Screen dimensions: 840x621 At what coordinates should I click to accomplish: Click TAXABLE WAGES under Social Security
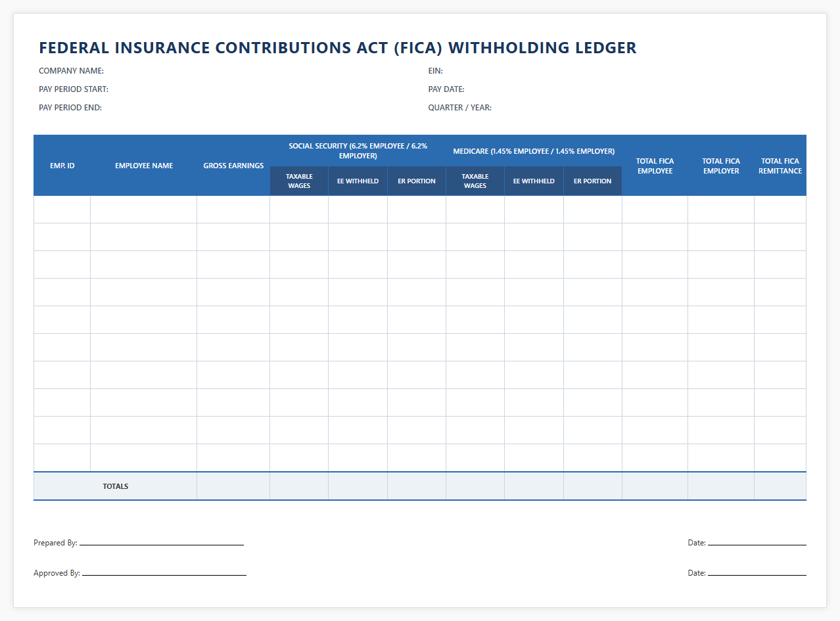click(299, 181)
